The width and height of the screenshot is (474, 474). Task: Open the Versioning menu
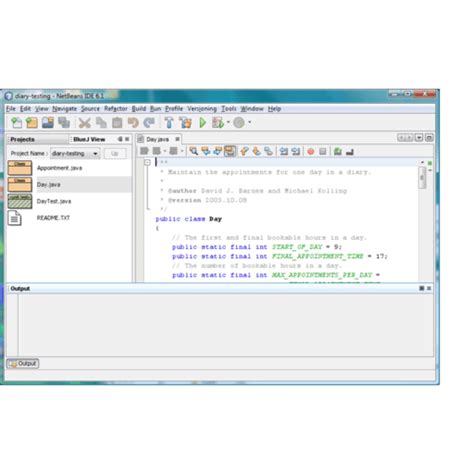click(x=202, y=109)
